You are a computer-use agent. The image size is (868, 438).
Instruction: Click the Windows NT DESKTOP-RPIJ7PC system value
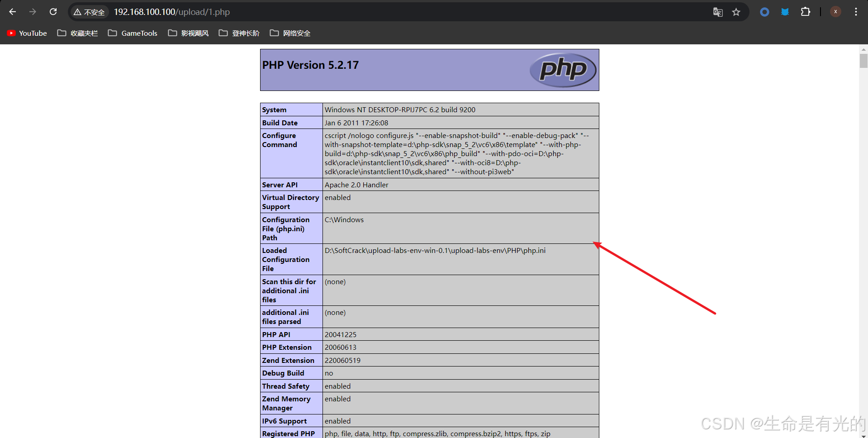click(x=400, y=109)
